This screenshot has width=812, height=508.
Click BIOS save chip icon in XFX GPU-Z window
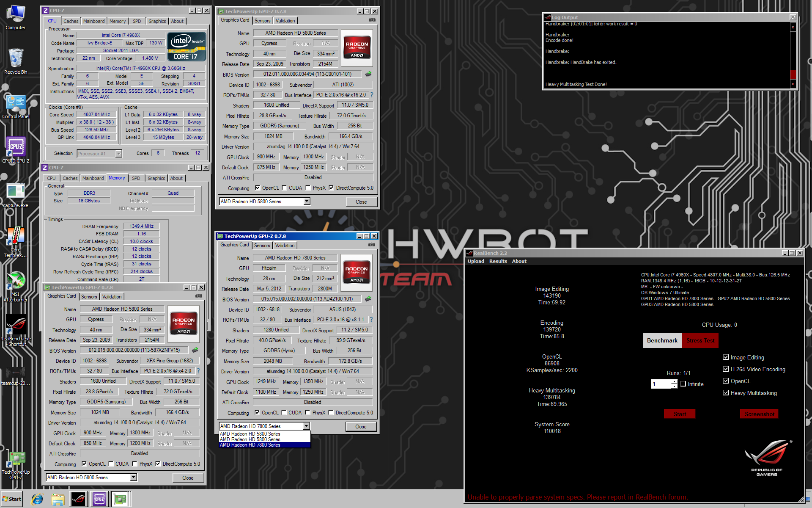click(x=195, y=350)
